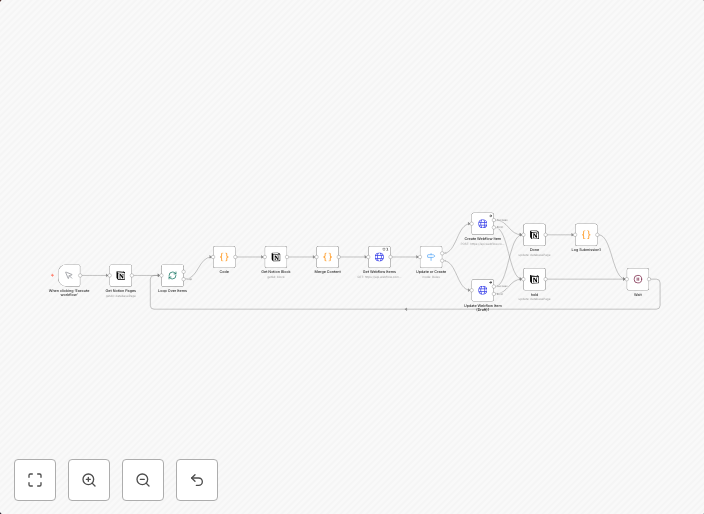
Task: Select the manual Execute workflow trigger node
Action: [69, 275]
